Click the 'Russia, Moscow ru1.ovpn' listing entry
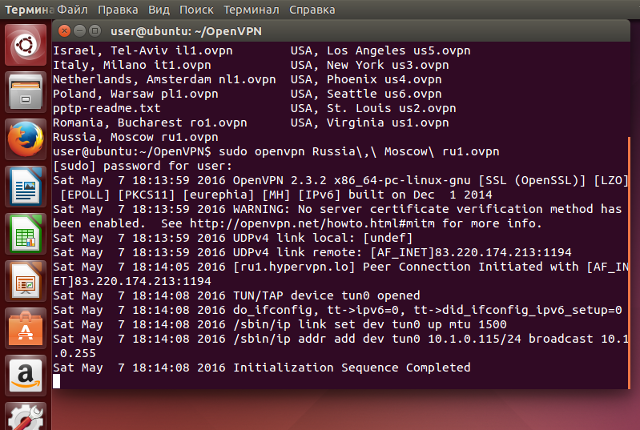The height and width of the screenshot is (430, 640). click(x=136, y=137)
